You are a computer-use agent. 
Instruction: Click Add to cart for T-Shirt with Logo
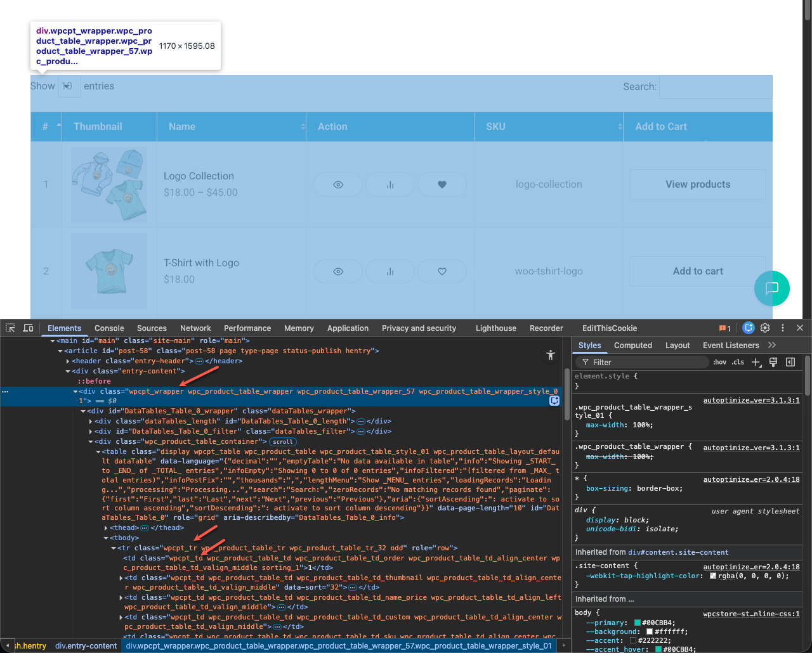(x=698, y=271)
